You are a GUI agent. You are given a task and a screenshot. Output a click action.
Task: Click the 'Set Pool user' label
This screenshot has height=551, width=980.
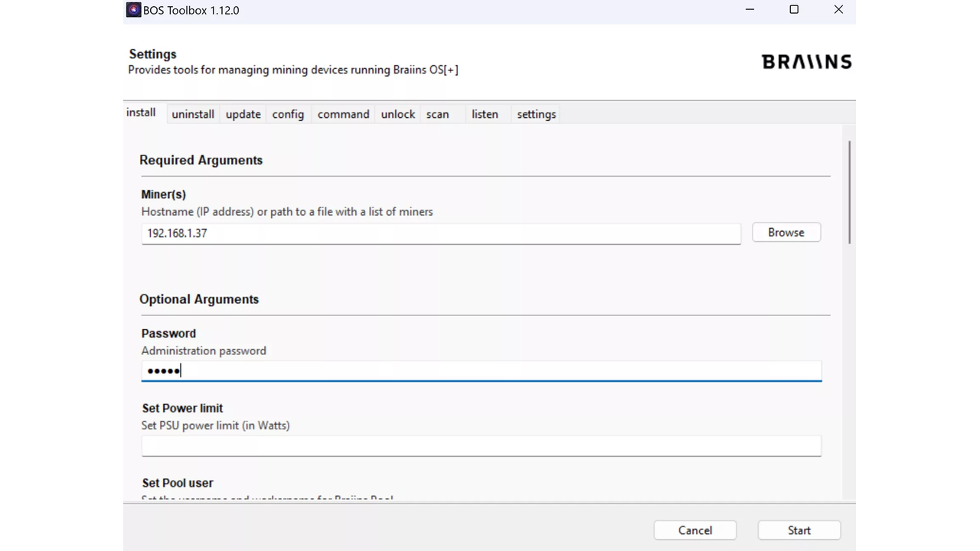coord(178,483)
